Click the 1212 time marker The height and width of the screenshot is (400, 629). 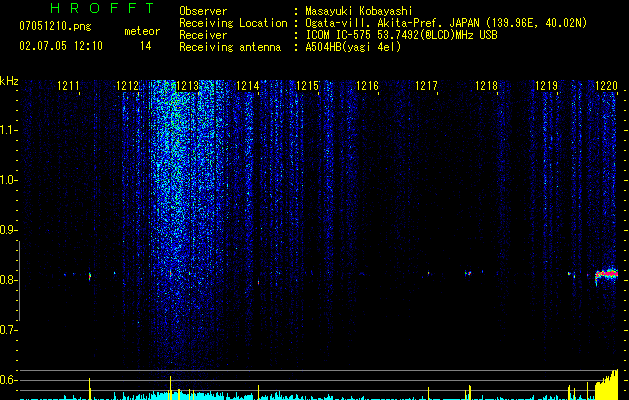(x=128, y=85)
